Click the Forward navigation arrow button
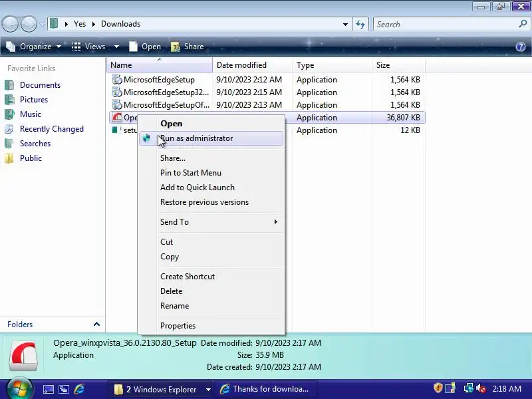Screen dimensions: 532x399 pos(29,24)
